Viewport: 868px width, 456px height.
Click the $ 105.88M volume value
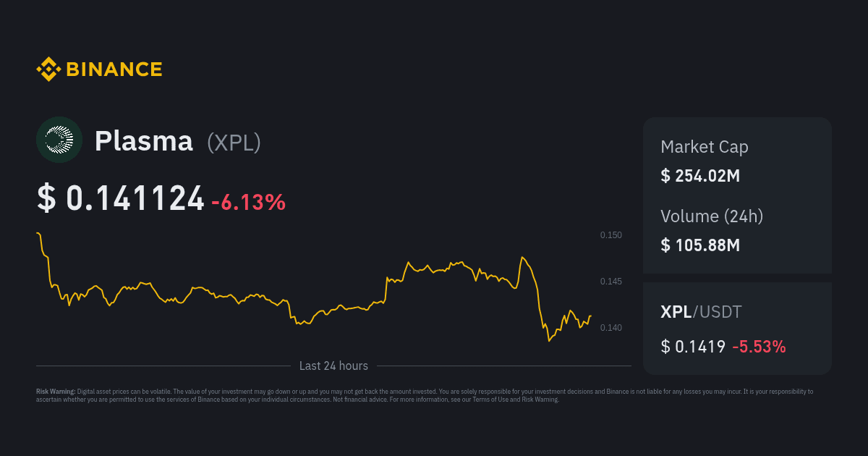pos(700,245)
